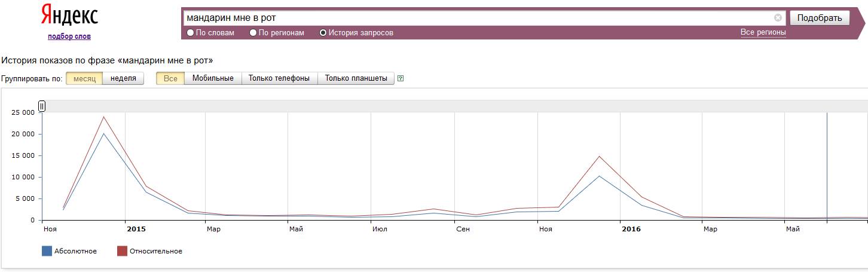Image resolution: width=868 pixels, height=272 pixels.
Task: Grab the chart range slider handle
Action: (42, 106)
